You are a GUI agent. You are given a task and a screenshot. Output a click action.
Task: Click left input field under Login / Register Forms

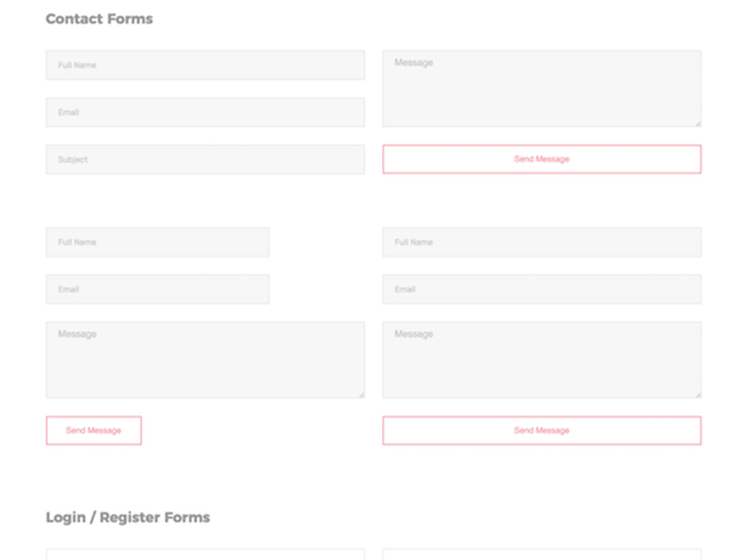[204, 554]
